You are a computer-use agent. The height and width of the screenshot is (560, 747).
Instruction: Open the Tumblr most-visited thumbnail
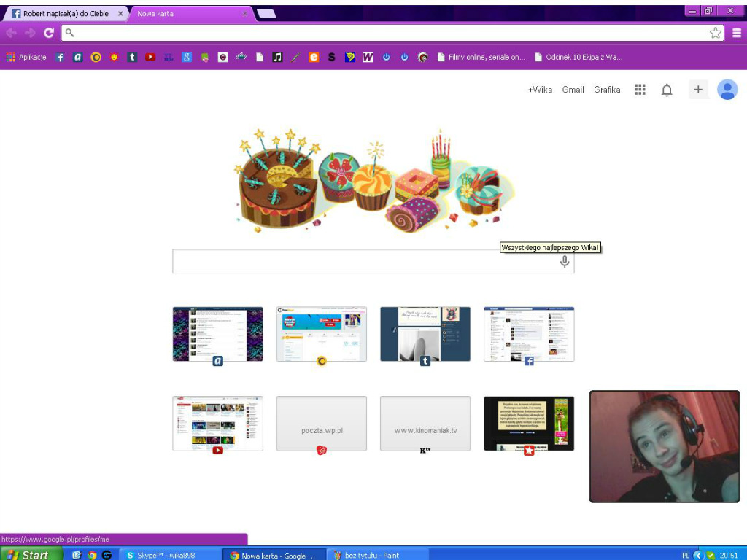(425, 334)
